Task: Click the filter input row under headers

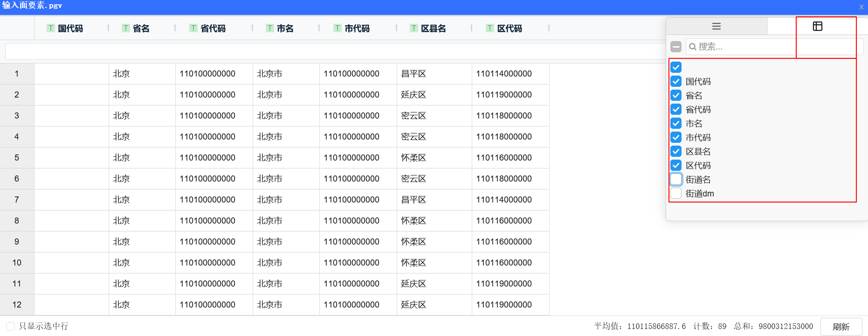Action: tap(326, 51)
